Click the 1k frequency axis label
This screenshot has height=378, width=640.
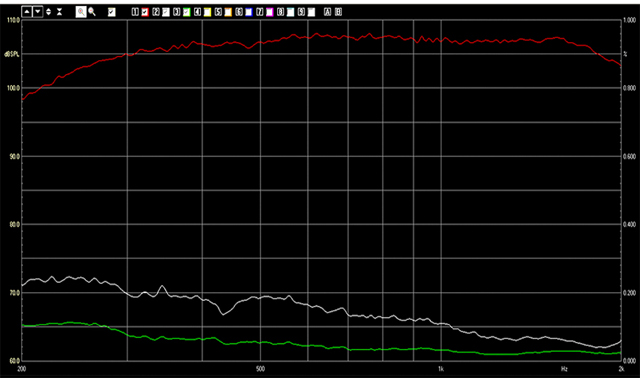(x=441, y=369)
